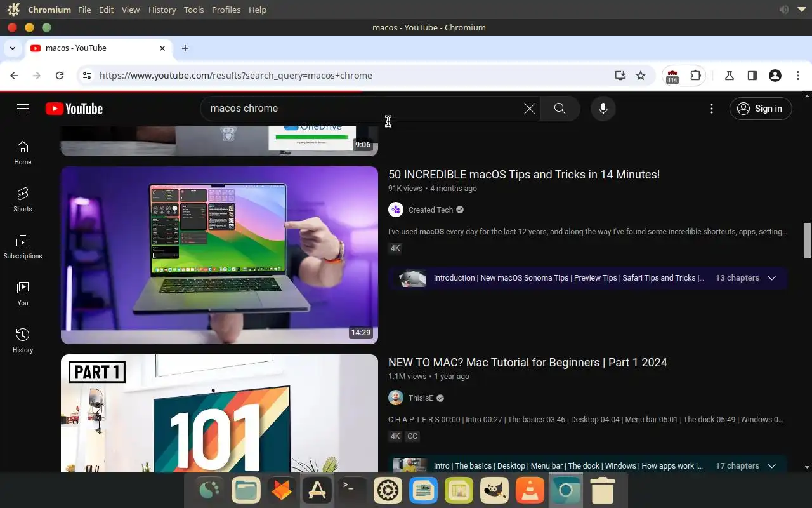Go to the YouTube logo homepage
Image resolution: width=812 pixels, height=508 pixels.
(x=74, y=109)
